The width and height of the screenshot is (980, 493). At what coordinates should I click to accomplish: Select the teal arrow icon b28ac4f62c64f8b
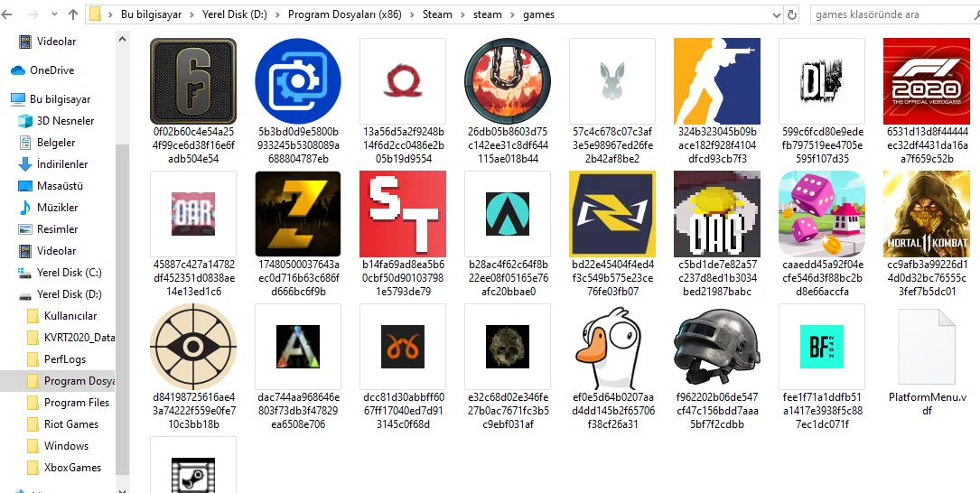pyautogui.click(x=508, y=214)
